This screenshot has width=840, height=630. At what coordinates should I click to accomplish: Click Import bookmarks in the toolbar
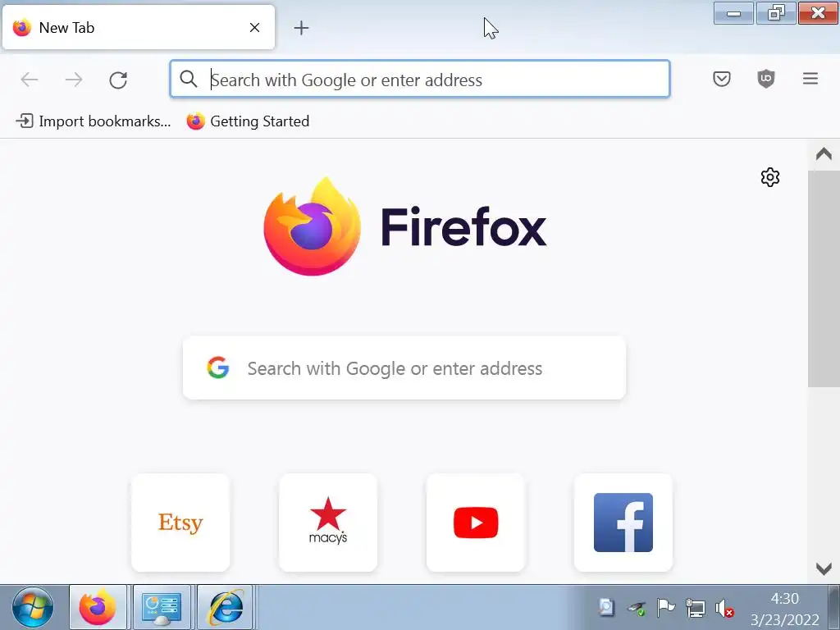(94, 121)
